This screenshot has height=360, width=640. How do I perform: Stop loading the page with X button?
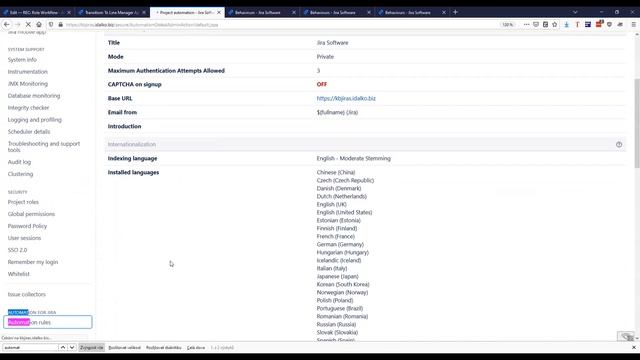point(28,24)
